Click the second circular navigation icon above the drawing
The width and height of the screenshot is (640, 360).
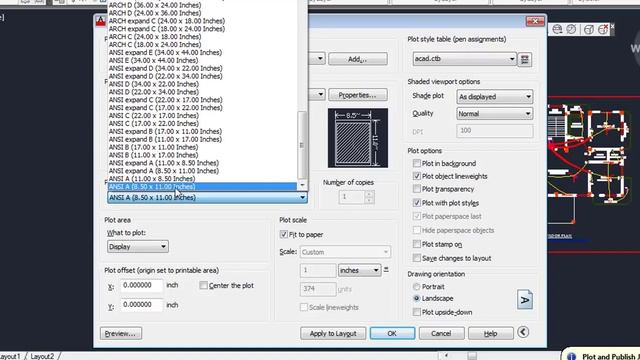click(571, 29)
